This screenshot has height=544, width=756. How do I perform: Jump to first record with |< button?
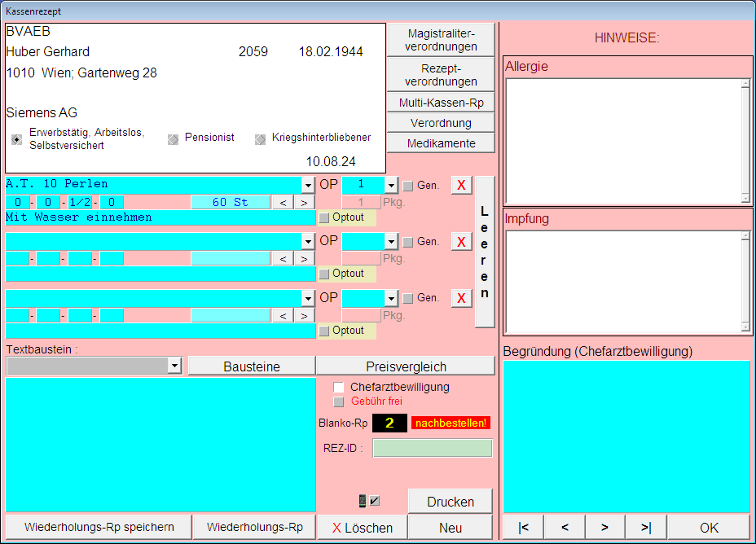524,528
